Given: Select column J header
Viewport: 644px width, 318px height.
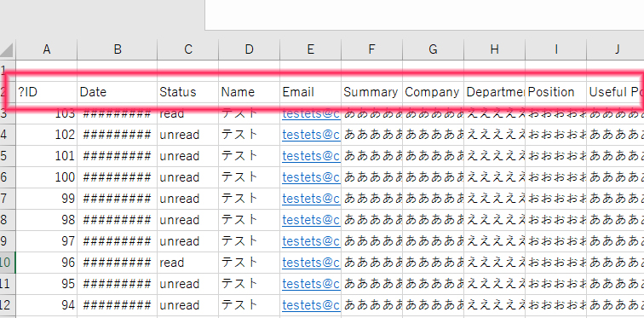Looking at the screenshot, I should [x=616, y=49].
